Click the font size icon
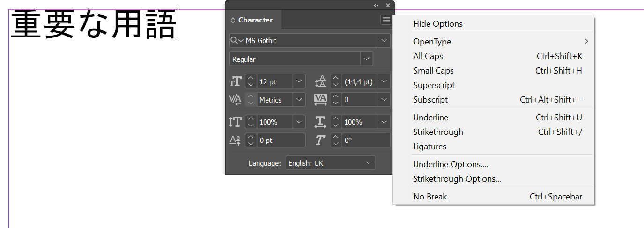644x228 pixels. tap(235, 81)
